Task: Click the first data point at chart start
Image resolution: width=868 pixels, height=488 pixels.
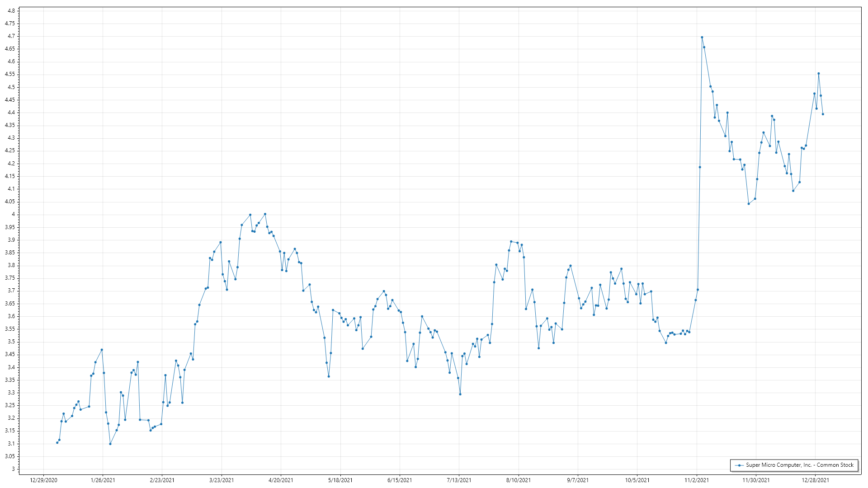Action: (x=57, y=443)
